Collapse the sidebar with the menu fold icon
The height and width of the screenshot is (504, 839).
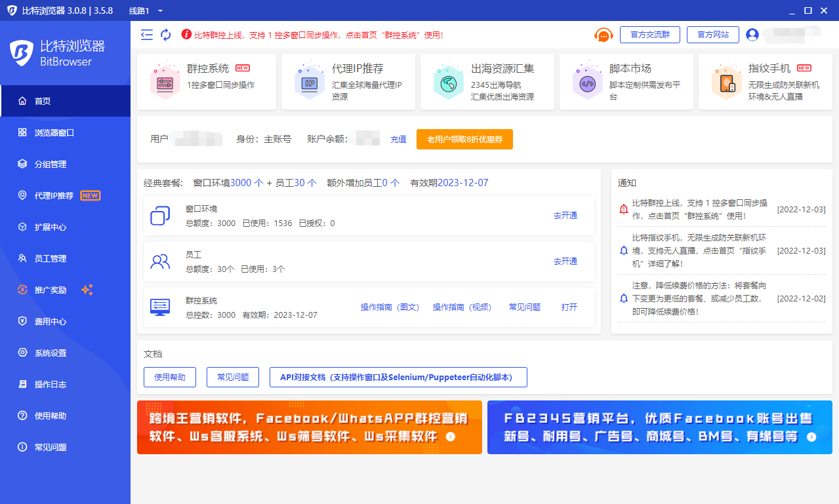(x=147, y=35)
